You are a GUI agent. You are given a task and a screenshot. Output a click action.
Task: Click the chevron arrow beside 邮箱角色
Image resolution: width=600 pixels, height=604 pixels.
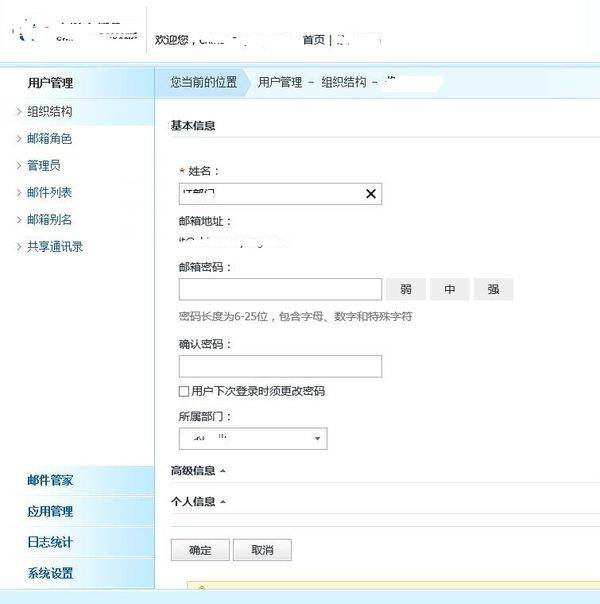click(x=19, y=139)
